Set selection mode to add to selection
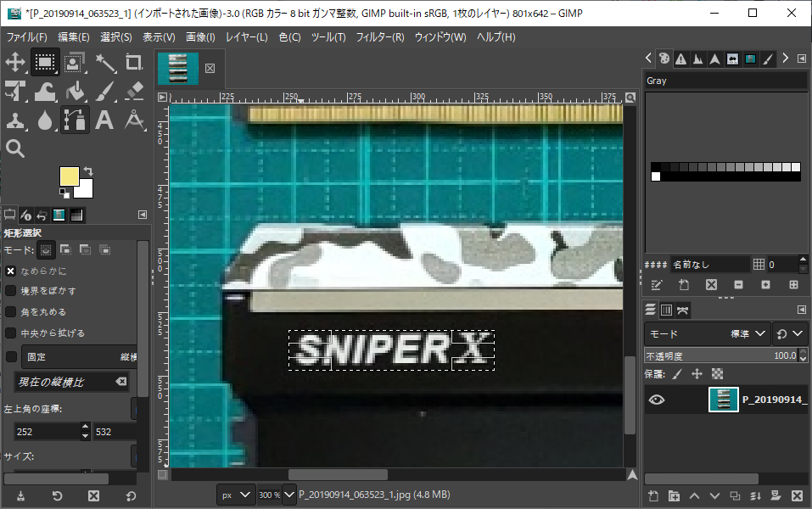 point(66,250)
